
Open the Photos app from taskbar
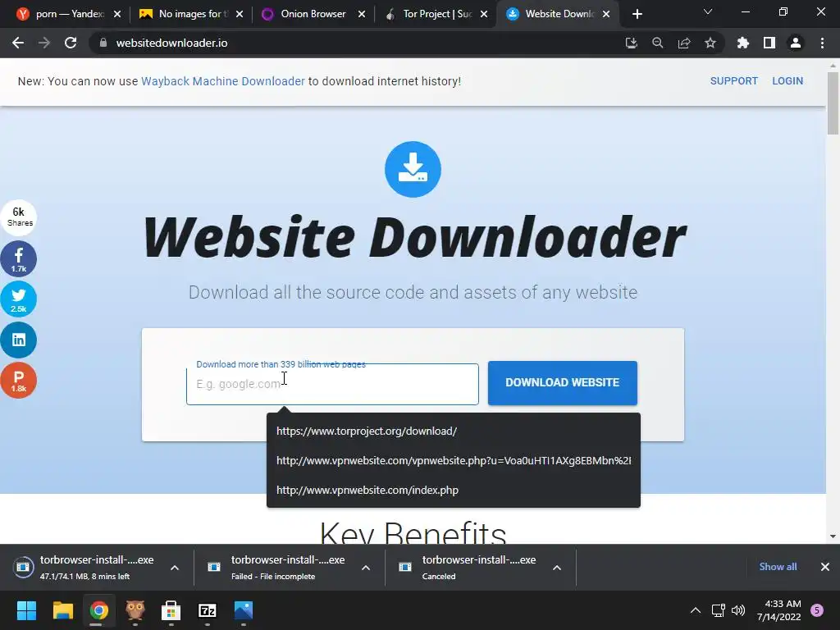tap(243, 610)
